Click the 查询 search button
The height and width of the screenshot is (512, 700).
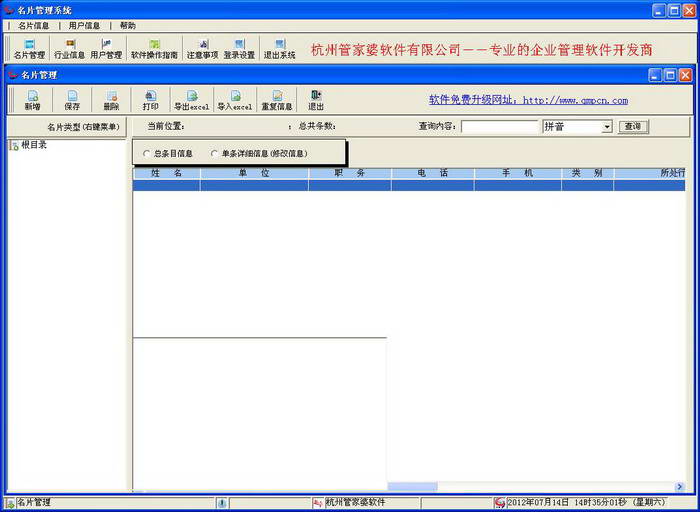[x=632, y=127]
